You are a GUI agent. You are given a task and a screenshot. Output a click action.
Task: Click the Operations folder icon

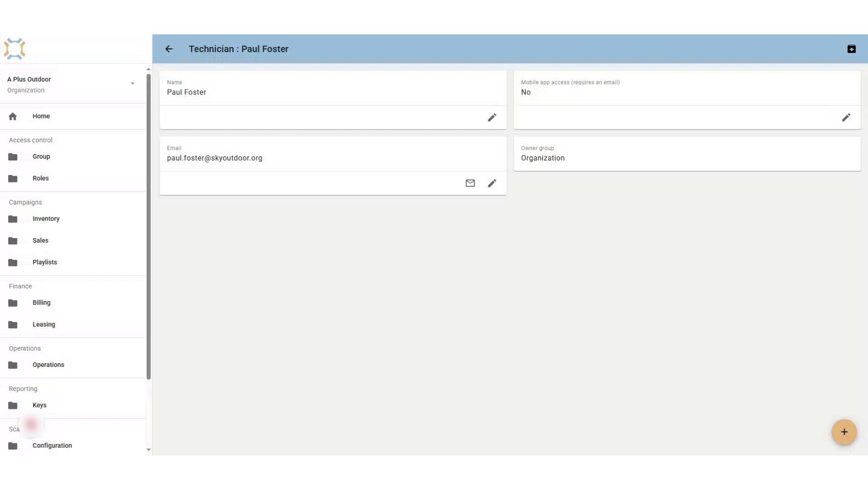pyautogui.click(x=13, y=365)
